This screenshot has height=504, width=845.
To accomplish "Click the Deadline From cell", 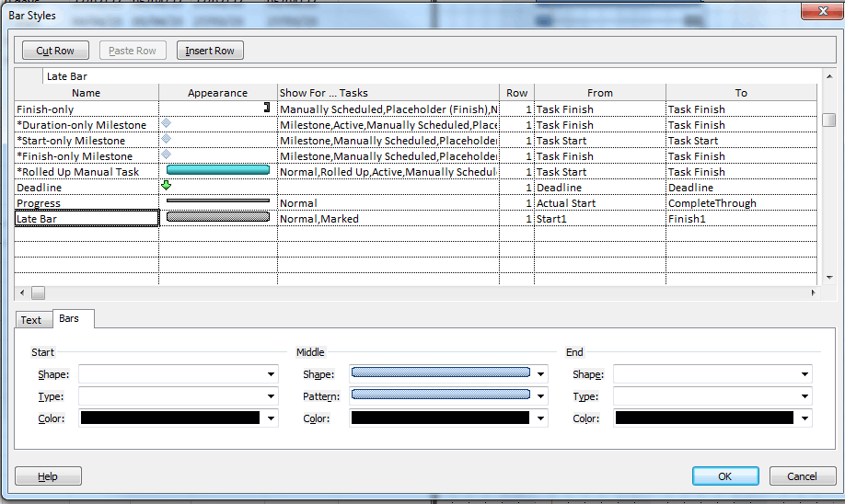I will [x=600, y=188].
